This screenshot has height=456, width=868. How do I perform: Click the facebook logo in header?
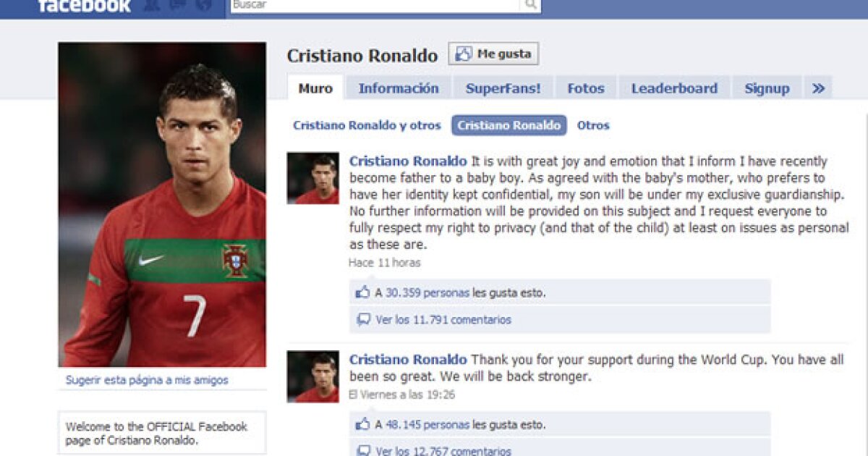point(84,6)
